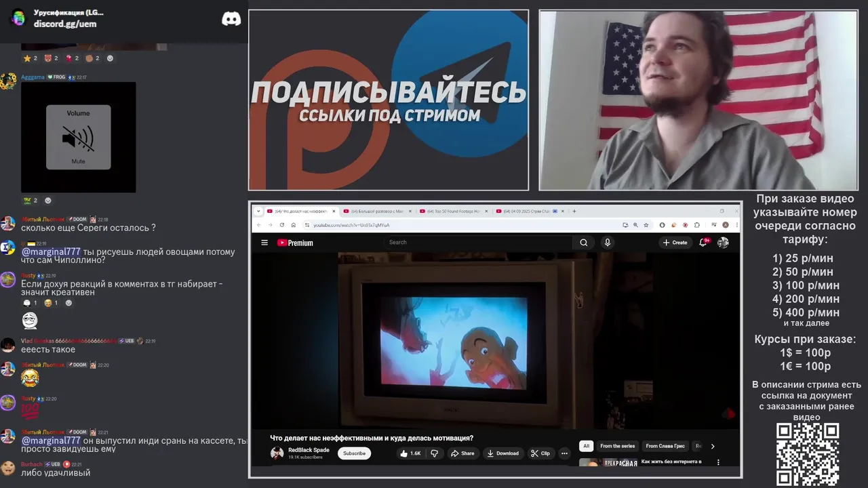
Task: Click the YouTube video player area
Action: [495, 340]
